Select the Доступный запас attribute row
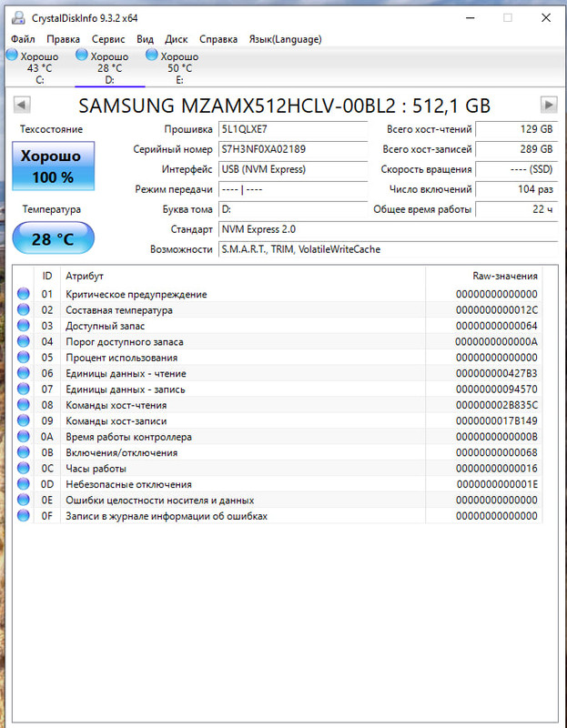This screenshot has width=567, height=728. point(278,326)
